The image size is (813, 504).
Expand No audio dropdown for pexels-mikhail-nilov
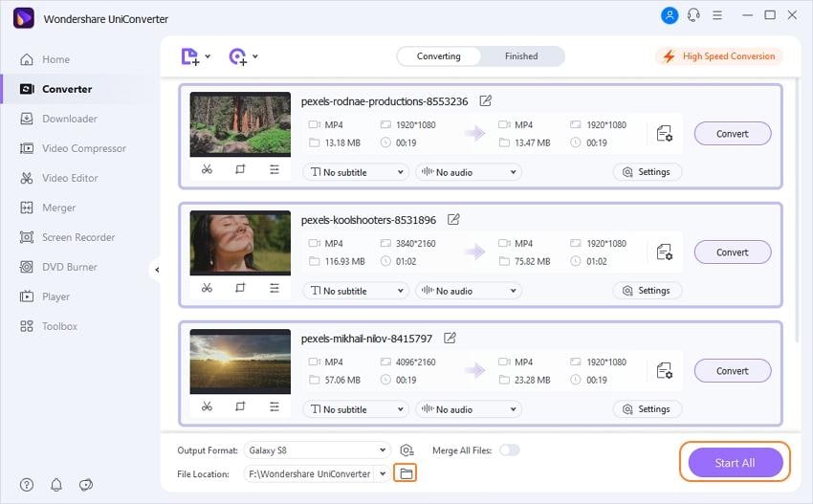[x=469, y=409]
